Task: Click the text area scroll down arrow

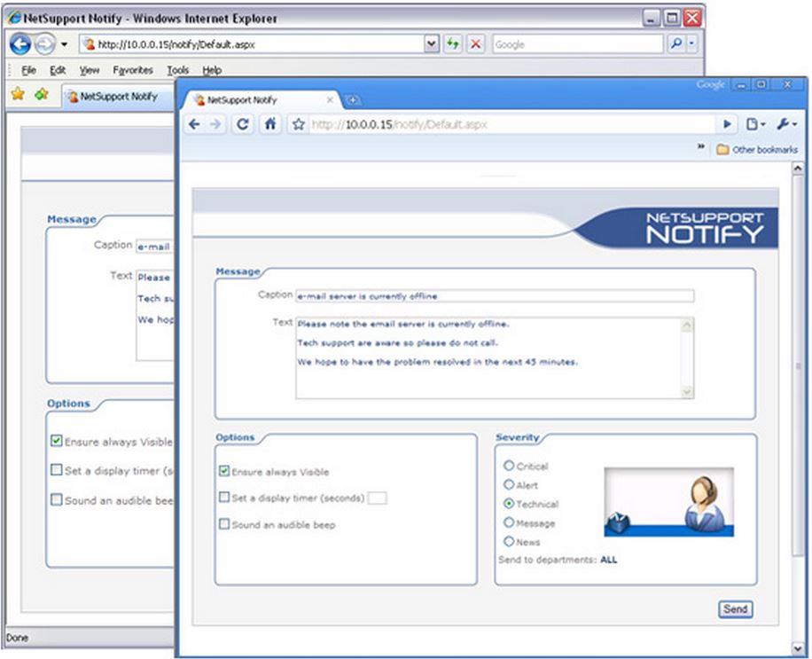Action: pos(687,392)
